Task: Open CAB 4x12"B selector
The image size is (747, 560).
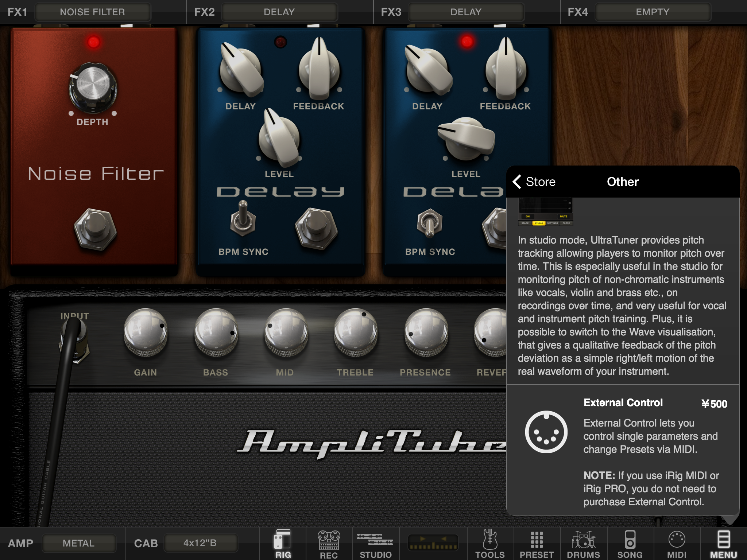Action: (200, 543)
